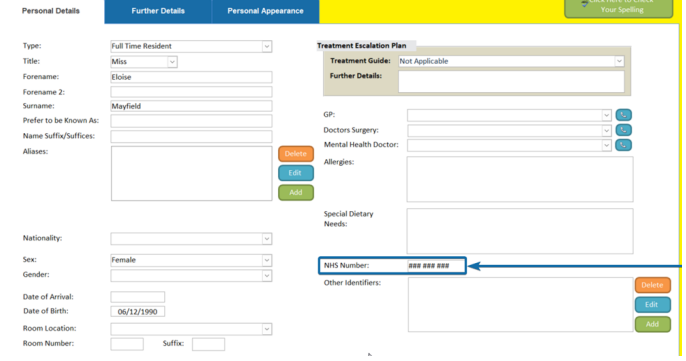Open the Sex dropdown showing Female
The height and width of the screenshot is (361, 686).
pyautogui.click(x=266, y=260)
